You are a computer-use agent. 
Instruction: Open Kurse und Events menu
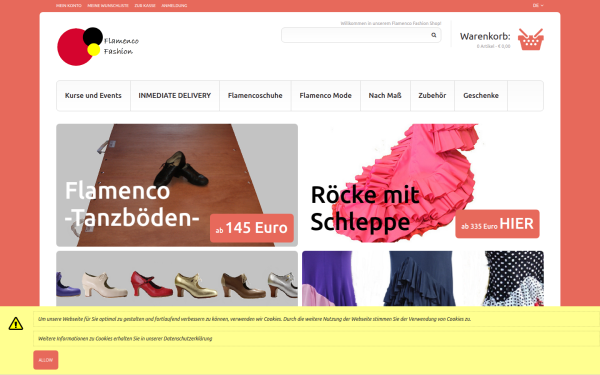(93, 96)
